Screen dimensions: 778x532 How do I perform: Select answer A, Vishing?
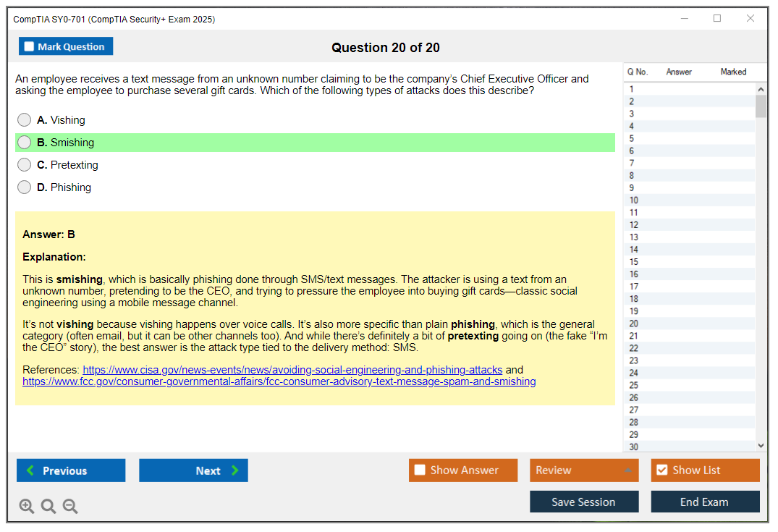[24, 119]
